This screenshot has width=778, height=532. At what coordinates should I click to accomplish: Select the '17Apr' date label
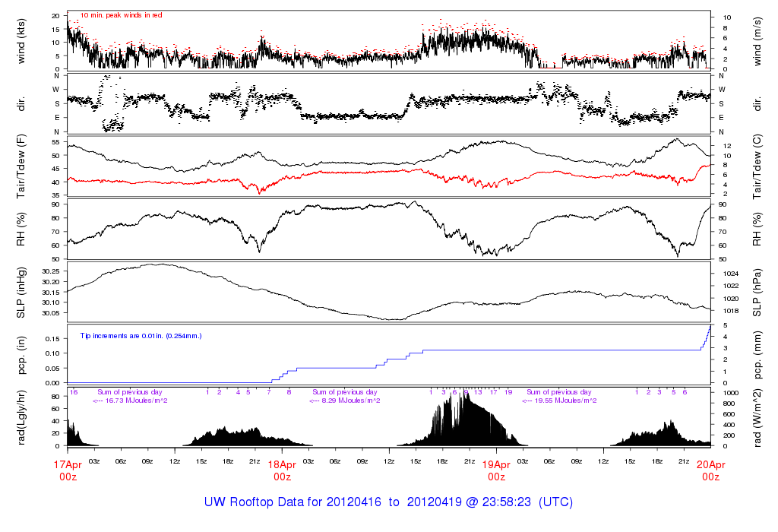pos(68,465)
